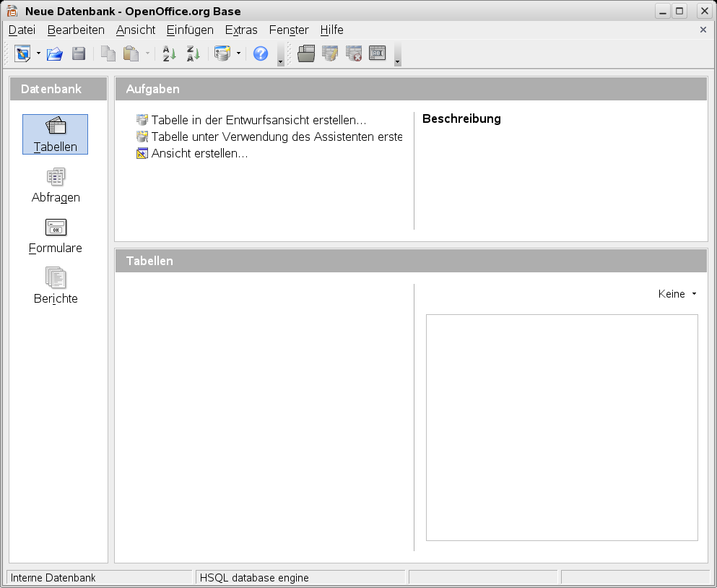Viewport: 717px width, 588px height.
Task: Click the Sort Descending toolbar icon
Action: [x=192, y=53]
